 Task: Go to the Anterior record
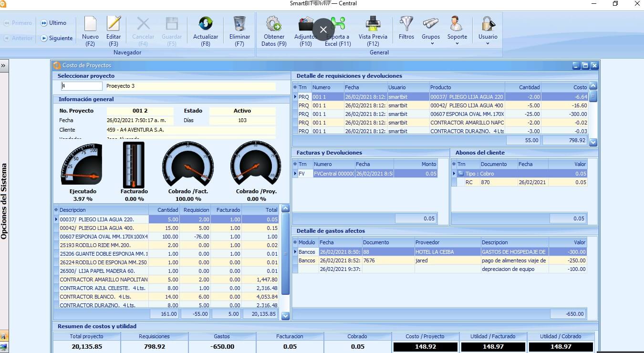(x=18, y=38)
